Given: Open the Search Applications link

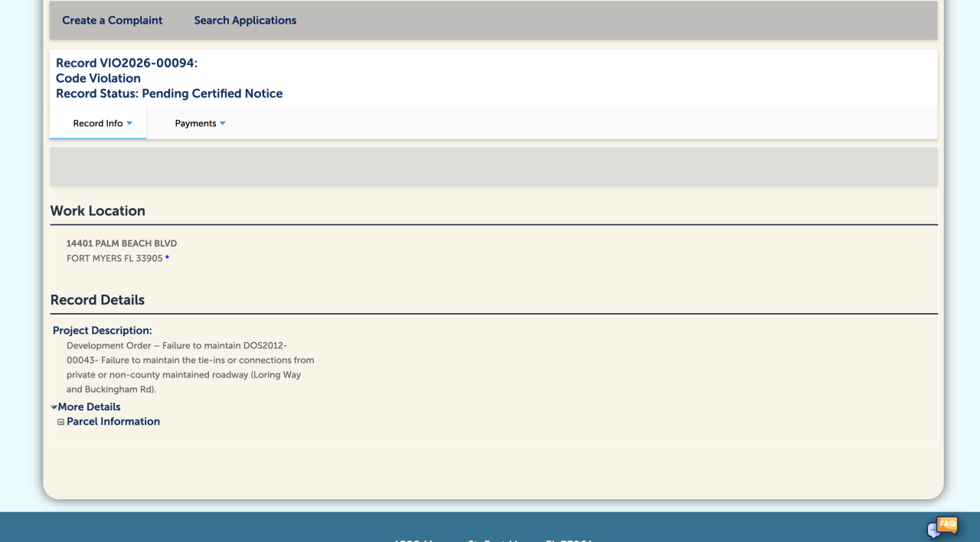Looking at the screenshot, I should (245, 21).
